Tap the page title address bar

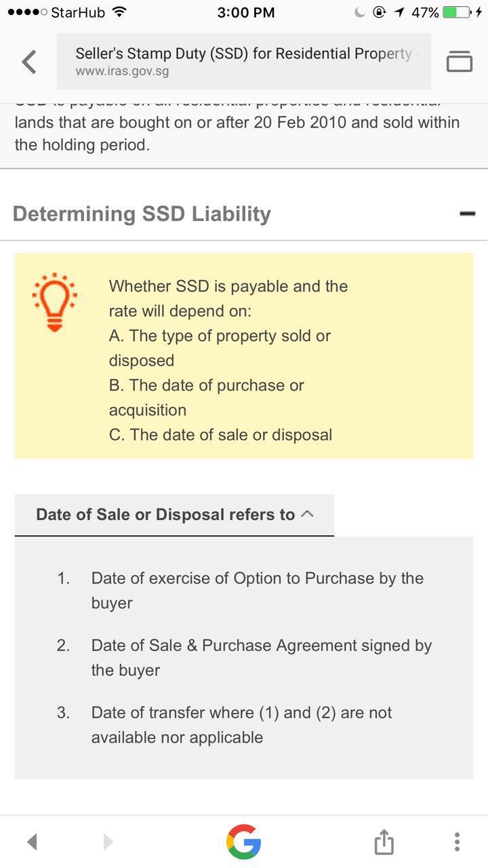coord(243,54)
